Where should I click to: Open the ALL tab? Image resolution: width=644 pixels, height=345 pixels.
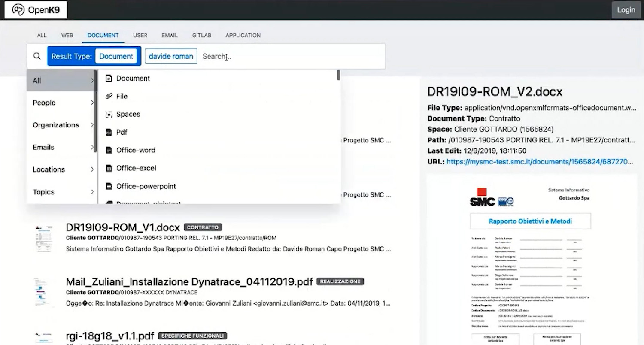click(x=42, y=35)
